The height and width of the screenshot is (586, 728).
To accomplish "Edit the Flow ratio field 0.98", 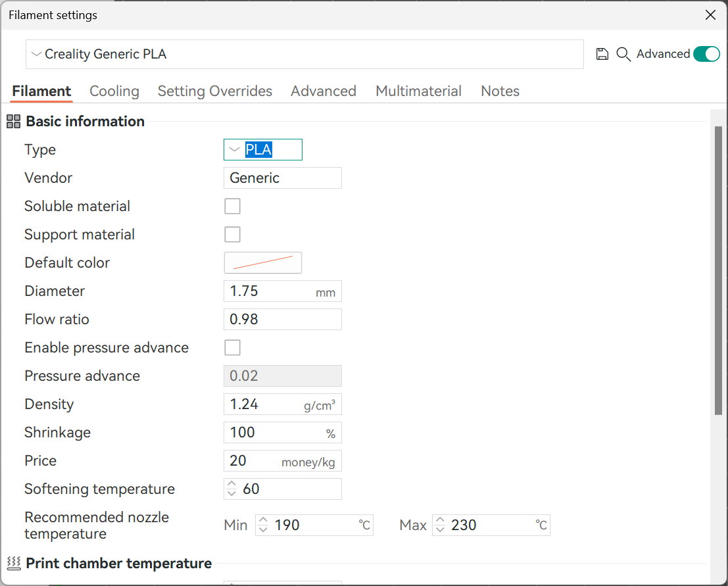I will point(283,320).
